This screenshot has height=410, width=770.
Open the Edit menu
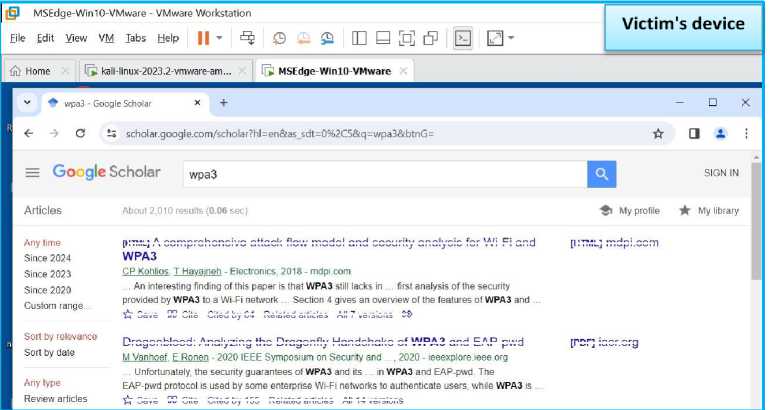pyautogui.click(x=46, y=38)
